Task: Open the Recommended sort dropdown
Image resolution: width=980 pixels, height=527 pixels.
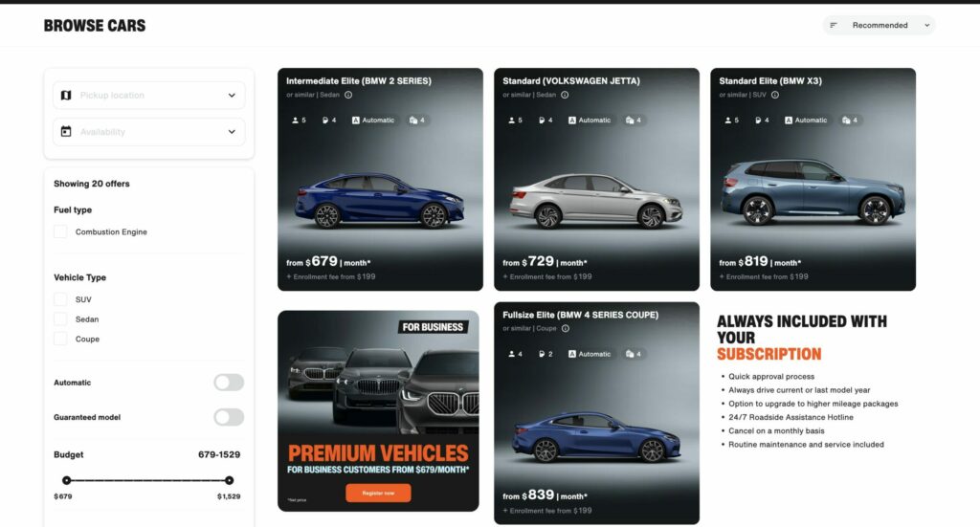Action: click(x=879, y=25)
